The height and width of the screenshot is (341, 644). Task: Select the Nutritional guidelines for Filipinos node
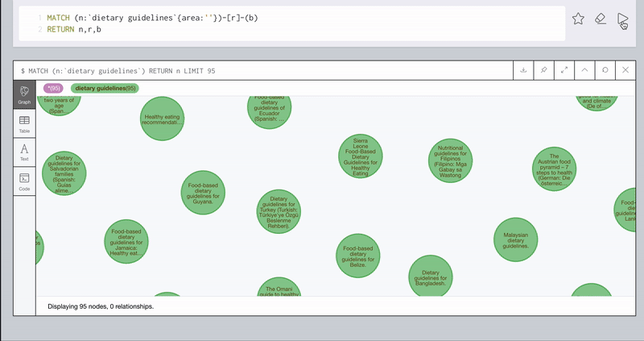pos(451,161)
